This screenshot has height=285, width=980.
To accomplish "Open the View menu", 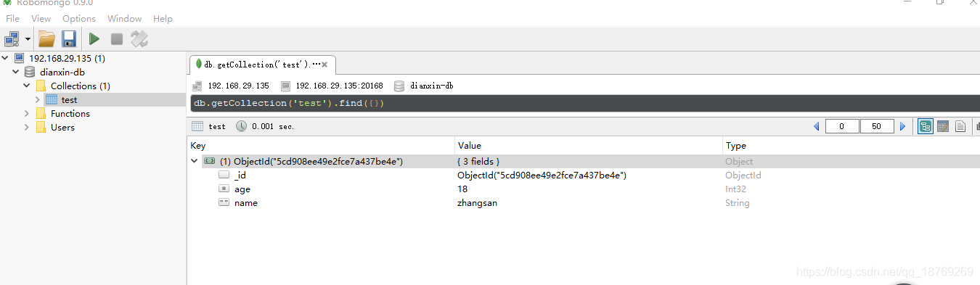I will [x=41, y=18].
